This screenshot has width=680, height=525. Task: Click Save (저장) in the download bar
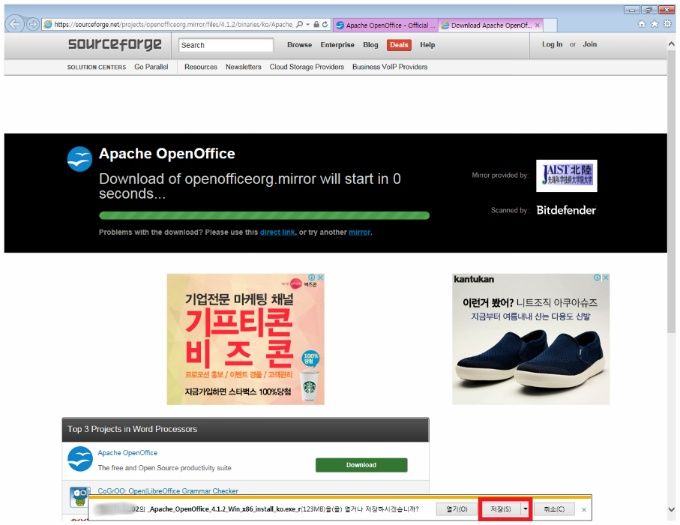(x=500, y=509)
